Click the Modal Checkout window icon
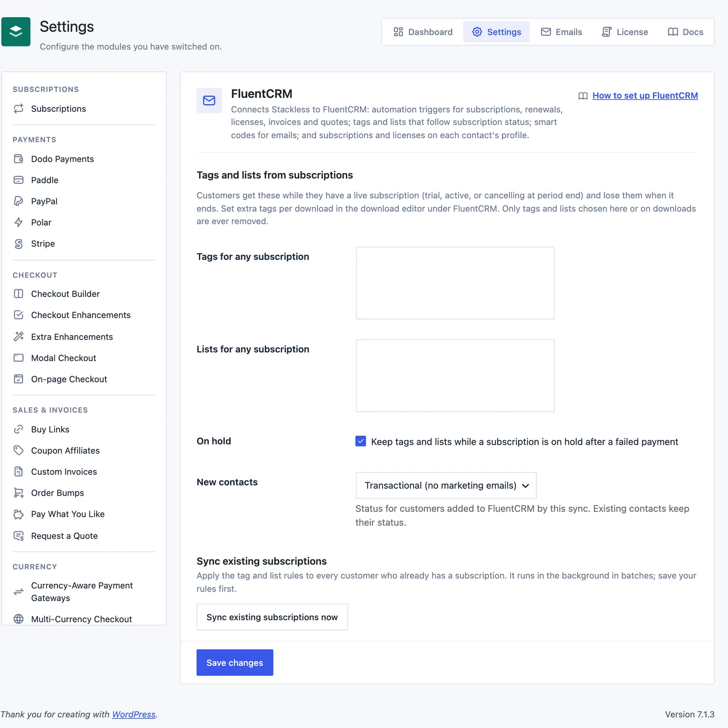This screenshot has width=728, height=728. (19, 358)
